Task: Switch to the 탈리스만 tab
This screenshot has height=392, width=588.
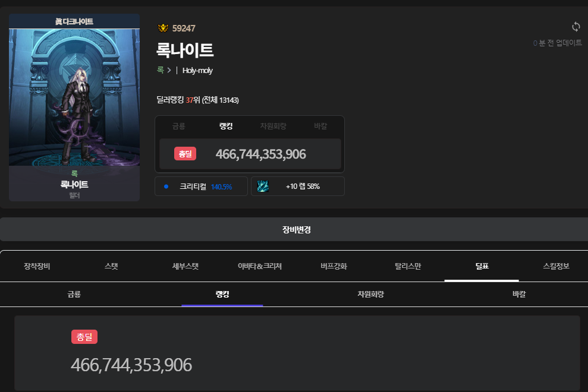Action: [408, 266]
